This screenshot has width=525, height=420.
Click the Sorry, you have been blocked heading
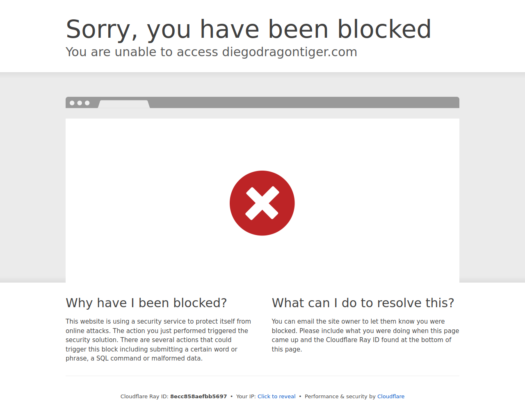[x=249, y=29]
